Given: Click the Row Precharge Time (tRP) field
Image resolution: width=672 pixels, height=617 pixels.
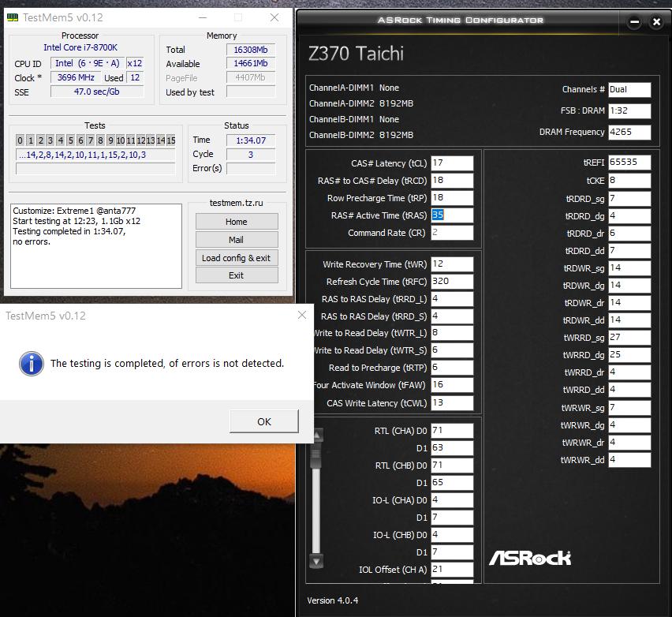Looking at the screenshot, I should [452, 198].
